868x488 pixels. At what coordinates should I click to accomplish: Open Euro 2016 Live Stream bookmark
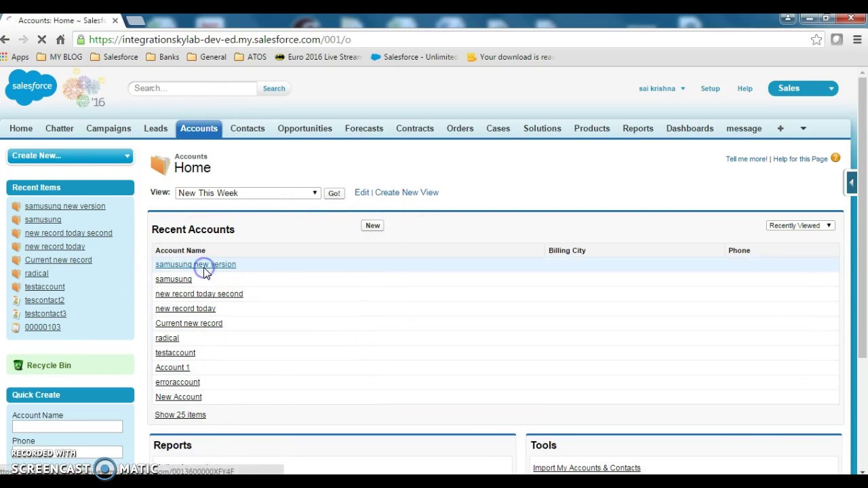pos(318,57)
